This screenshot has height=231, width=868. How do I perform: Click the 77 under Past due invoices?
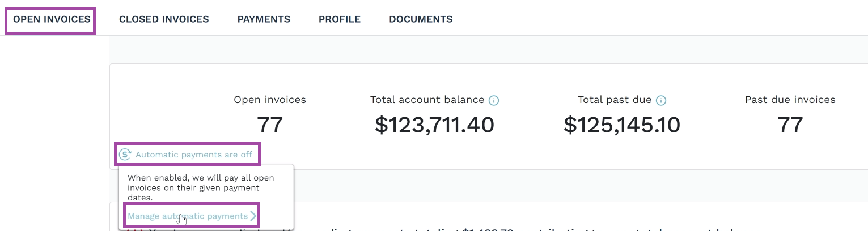point(790,125)
